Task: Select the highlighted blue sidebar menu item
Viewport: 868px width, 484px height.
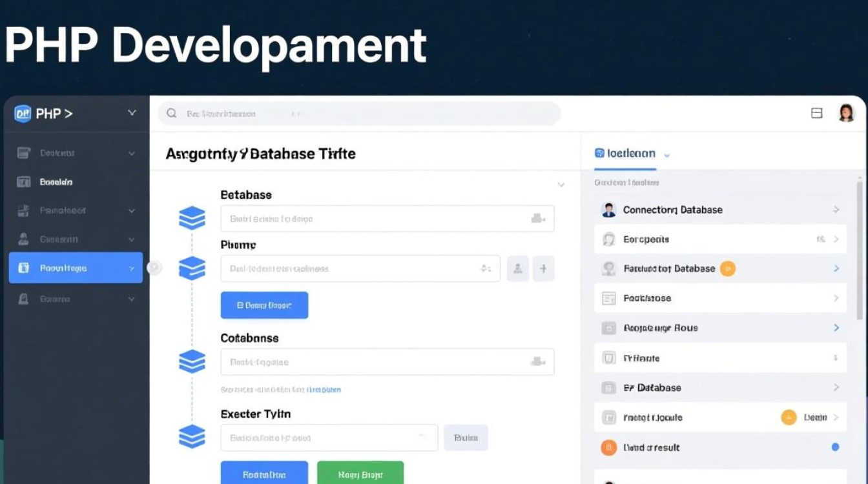Action: pyautogui.click(x=76, y=268)
